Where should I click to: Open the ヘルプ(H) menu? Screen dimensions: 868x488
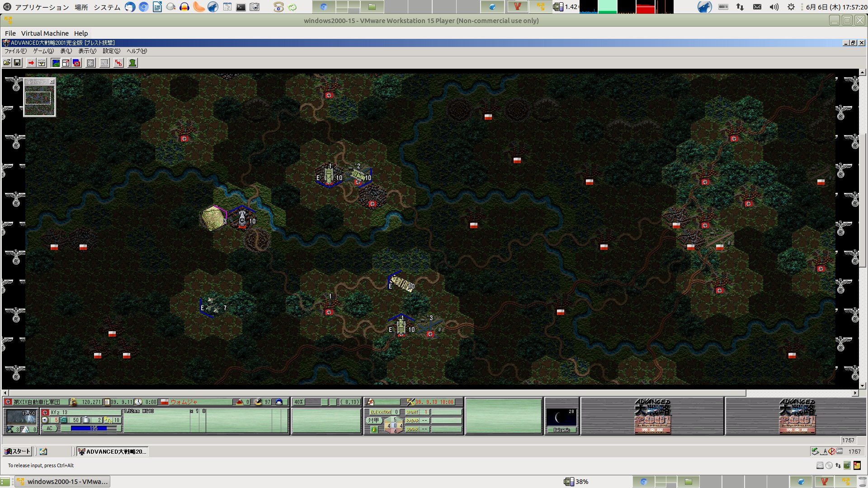click(x=137, y=51)
